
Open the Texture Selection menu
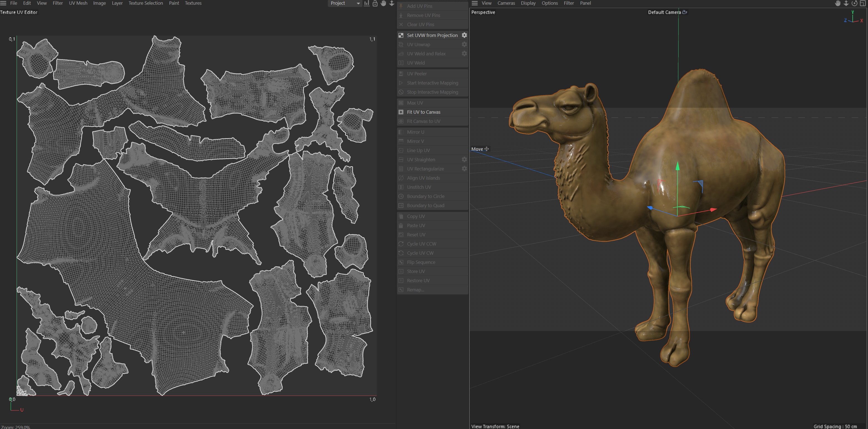click(x=146, y=3)
